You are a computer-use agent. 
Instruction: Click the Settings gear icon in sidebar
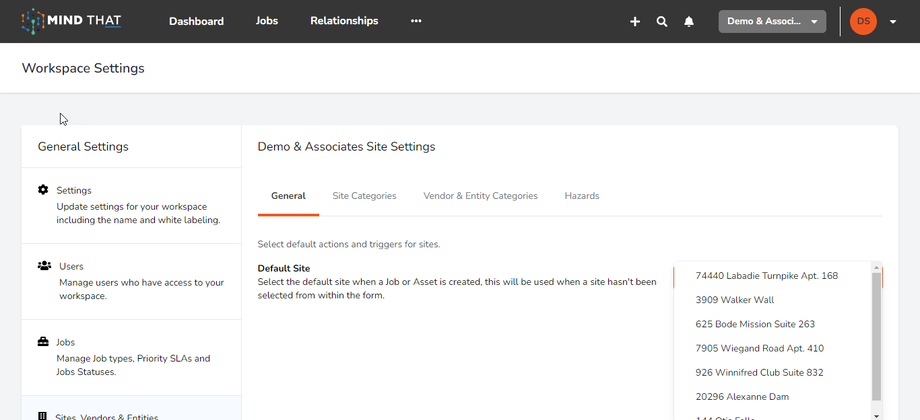[43, 190]
